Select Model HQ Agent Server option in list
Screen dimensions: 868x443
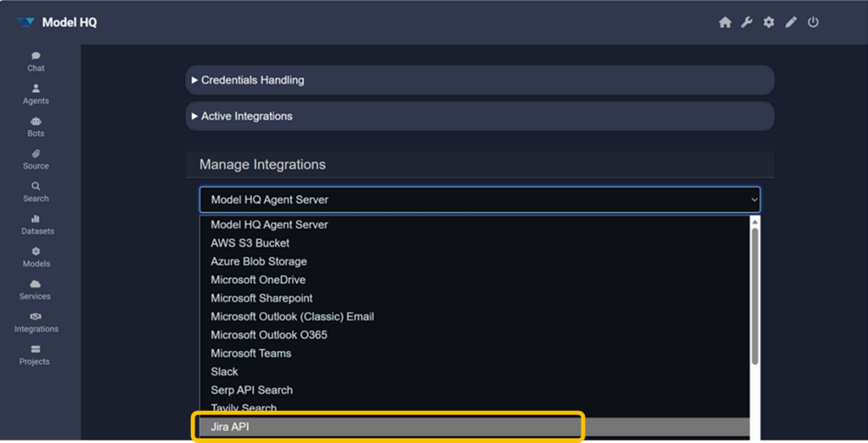pos(475,225)
